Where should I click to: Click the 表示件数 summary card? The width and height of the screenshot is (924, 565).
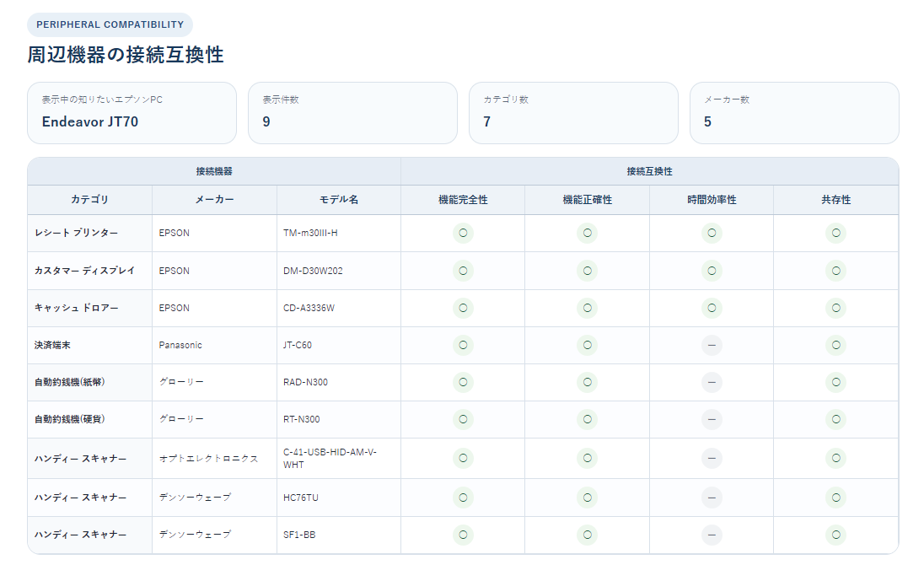[x=353, y=113]
